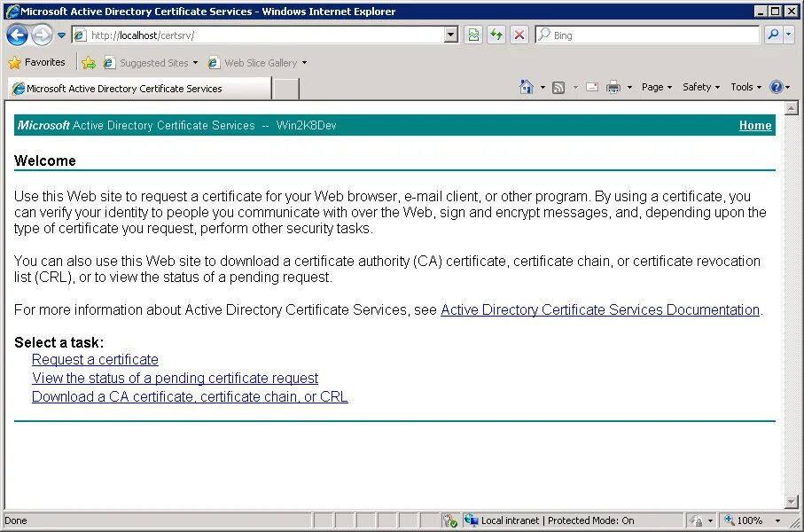Screen dimensions: 804x532
Task: Click the Bing search box
Action: click(x=647, y=35)
